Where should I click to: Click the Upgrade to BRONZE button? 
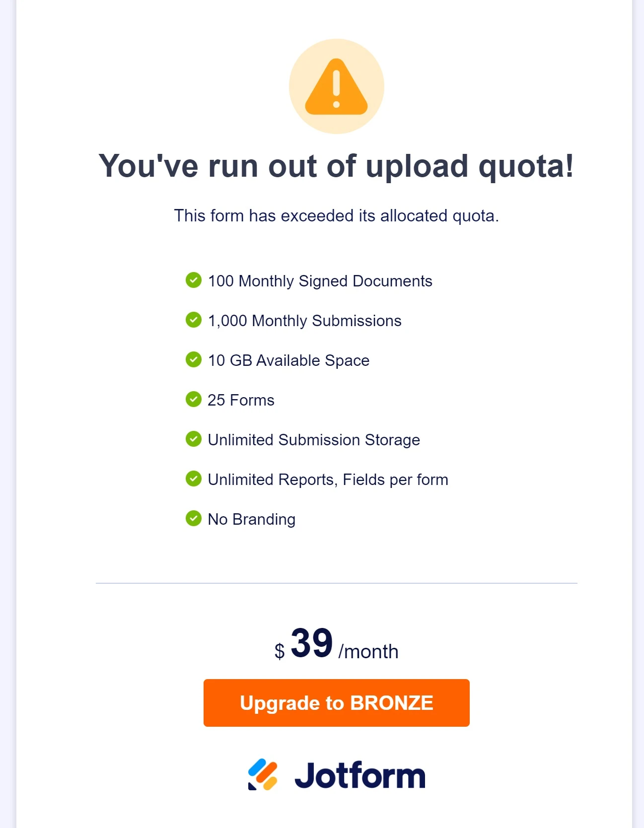(336, 702)
